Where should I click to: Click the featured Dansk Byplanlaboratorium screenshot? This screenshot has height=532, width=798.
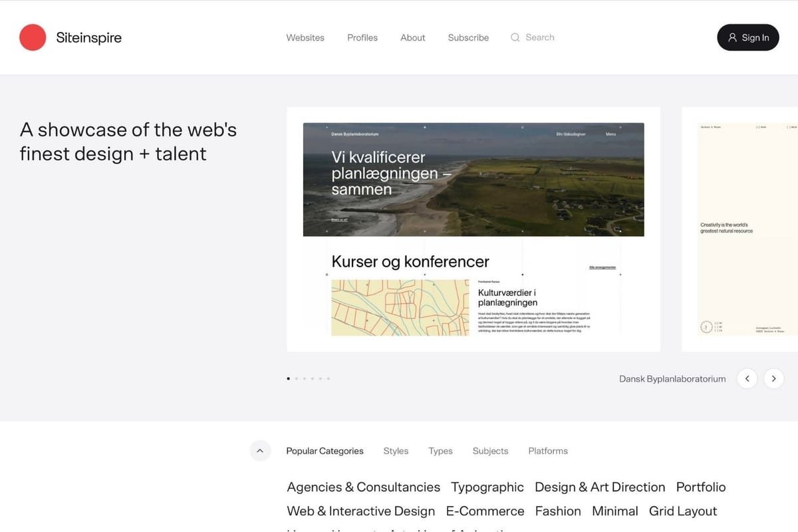473,229
